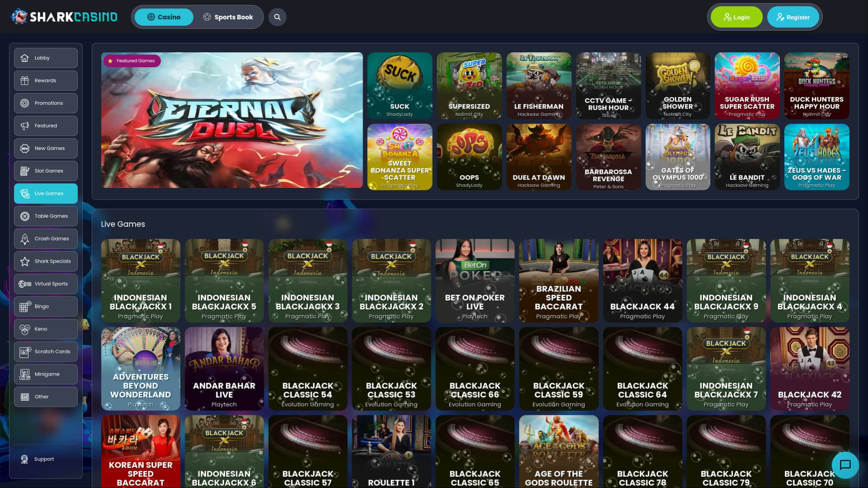The width and height of the screenshot is (868, 488).
Task: Select the Crash Games icon
Action: 25,239
